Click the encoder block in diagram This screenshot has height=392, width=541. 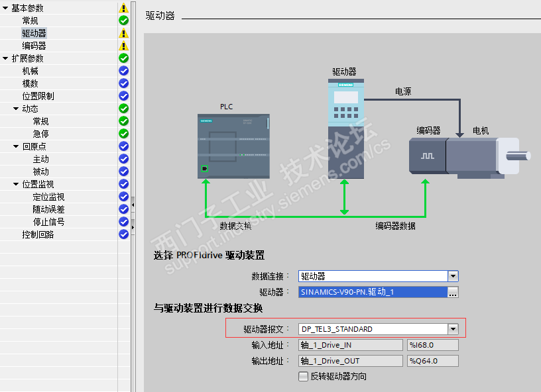click(x=427, y=156)
